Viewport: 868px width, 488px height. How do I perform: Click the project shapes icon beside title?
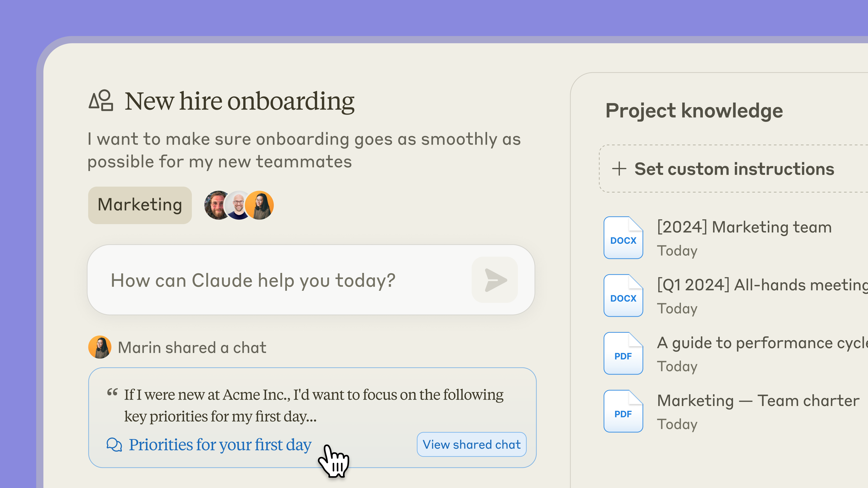[x=101, y=100]
